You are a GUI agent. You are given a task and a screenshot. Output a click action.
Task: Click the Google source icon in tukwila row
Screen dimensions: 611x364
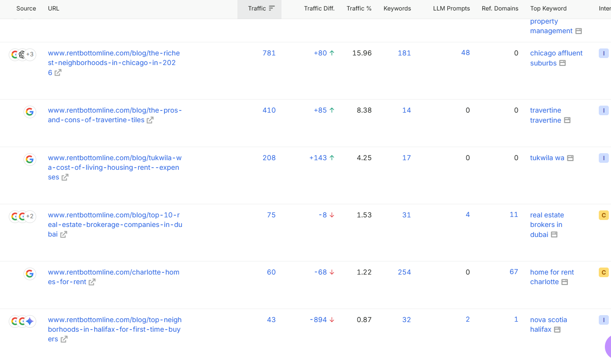(30, 159)
